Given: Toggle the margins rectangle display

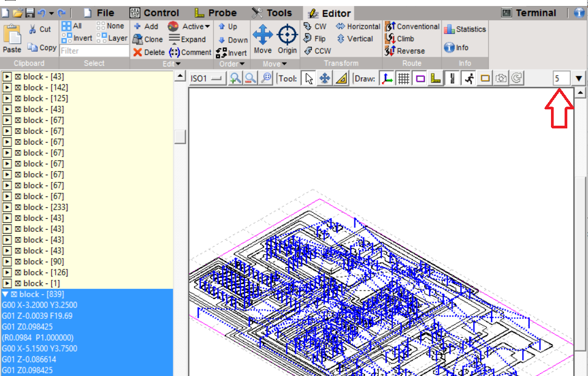Looking at the screenshot, I should tap(420, 79).
